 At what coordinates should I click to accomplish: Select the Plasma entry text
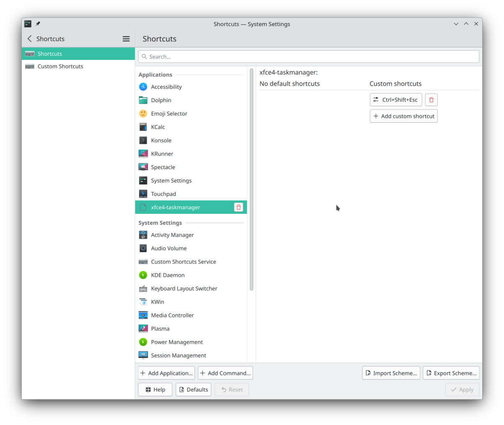click(160, 328)
